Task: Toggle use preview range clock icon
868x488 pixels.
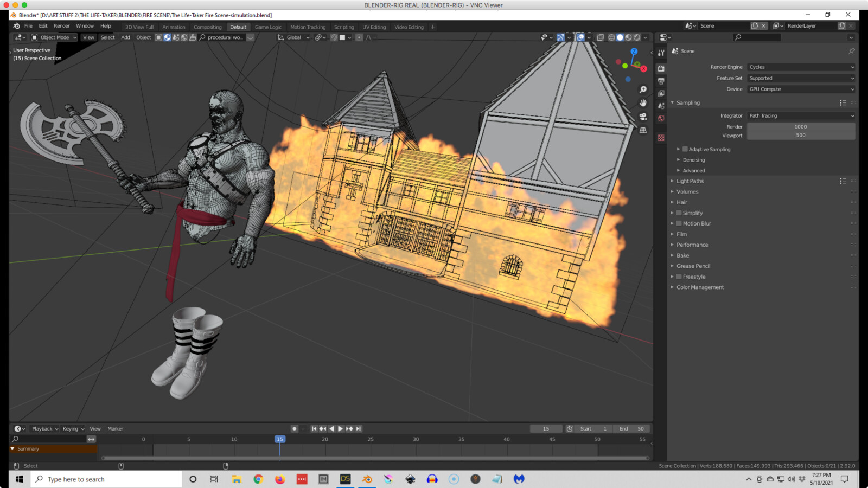Action: click(570, 429)
